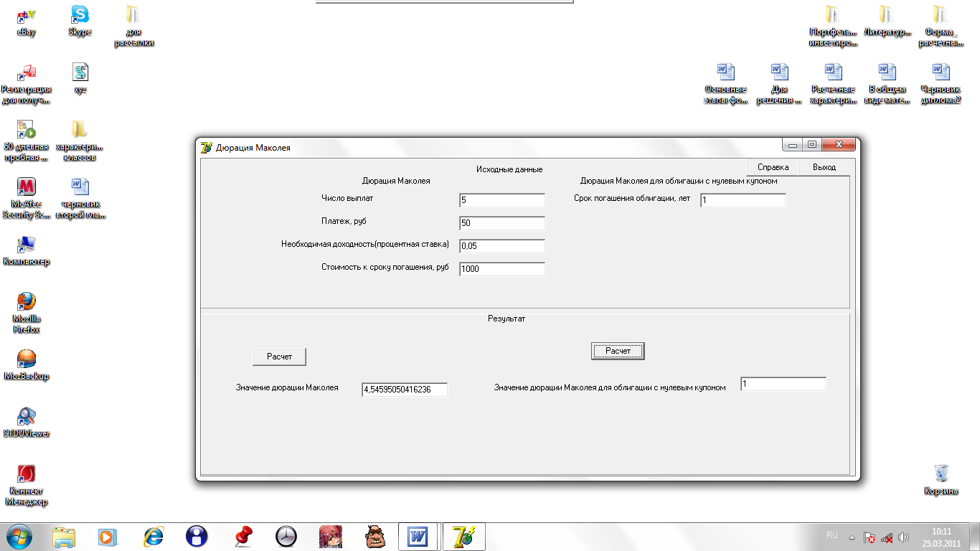980x551 pixels.
Task: Click the volume speaker tray icon
Action: [x=903, y=537]
